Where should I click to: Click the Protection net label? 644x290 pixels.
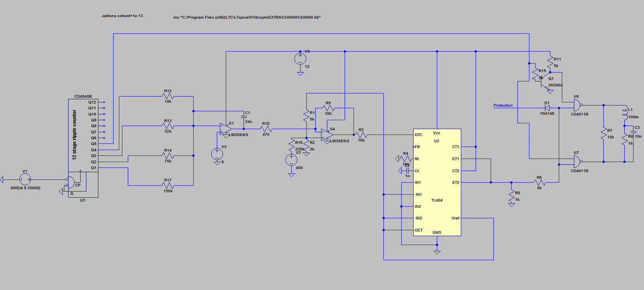pyautogui.click(x=503, y=105)
